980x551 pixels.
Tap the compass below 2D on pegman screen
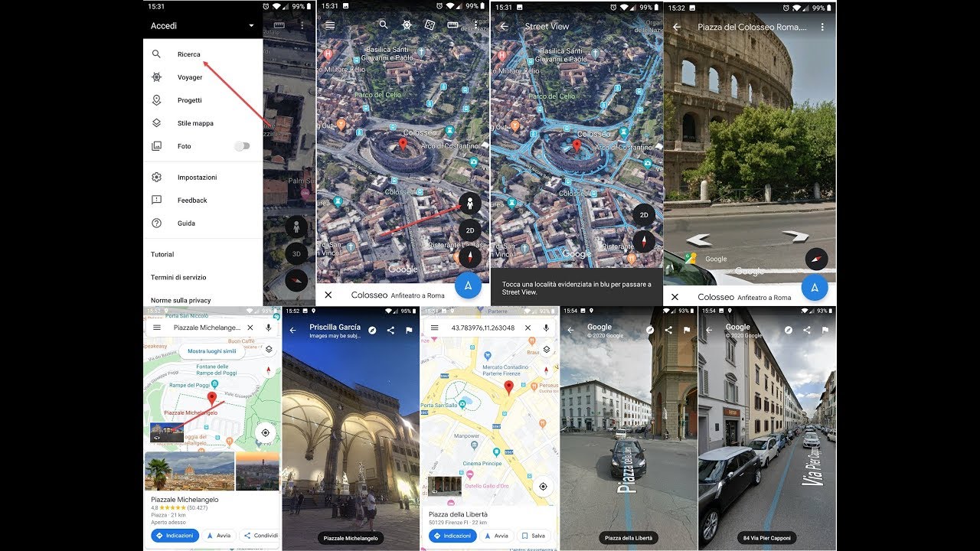click(470, 257)
